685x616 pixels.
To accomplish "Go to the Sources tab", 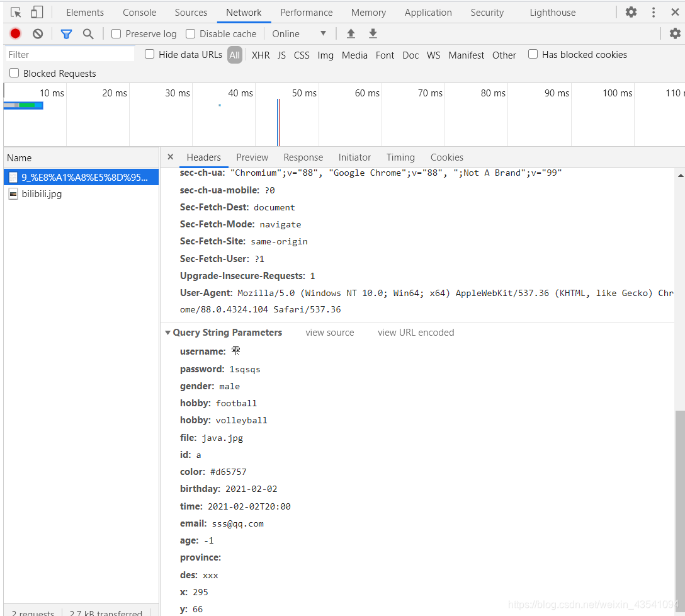I will point(191,12).
